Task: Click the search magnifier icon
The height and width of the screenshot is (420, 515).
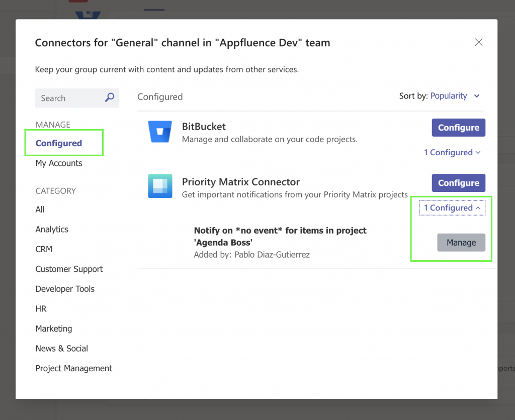Action: pyautogui.click(x=110, y=98)
